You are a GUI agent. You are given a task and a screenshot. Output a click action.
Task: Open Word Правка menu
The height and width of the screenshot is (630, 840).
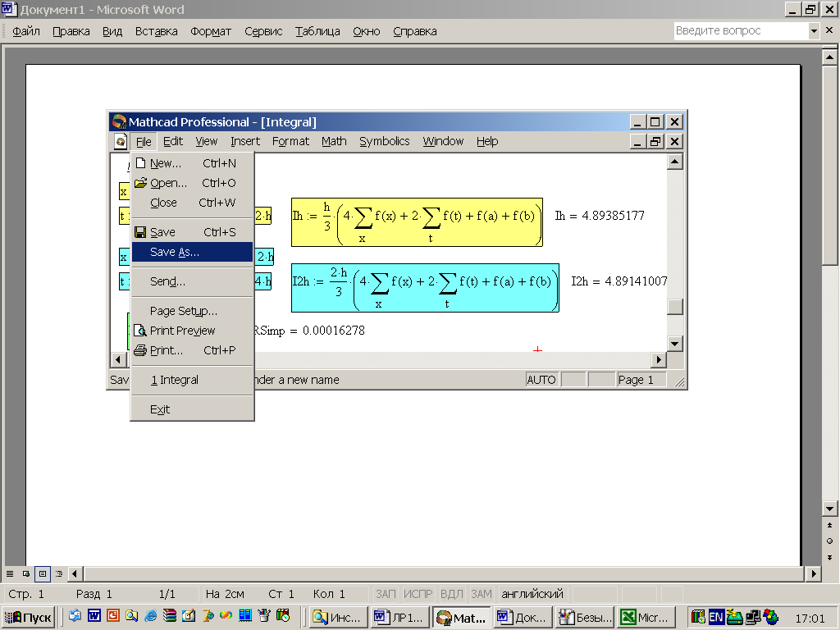point(71,31)
